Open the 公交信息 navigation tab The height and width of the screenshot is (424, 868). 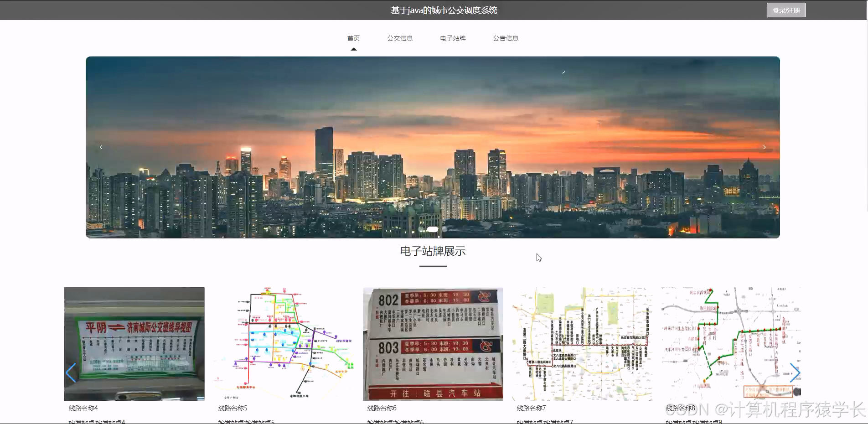coord(400,38)
